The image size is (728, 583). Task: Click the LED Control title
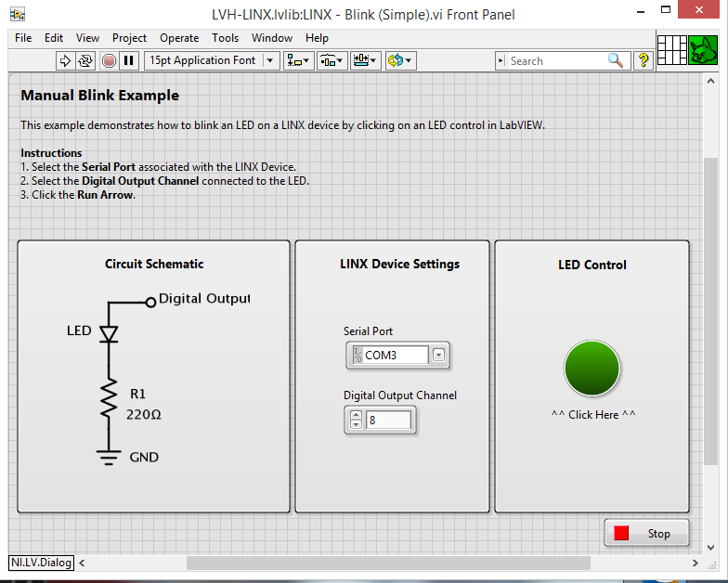point(592,266)
